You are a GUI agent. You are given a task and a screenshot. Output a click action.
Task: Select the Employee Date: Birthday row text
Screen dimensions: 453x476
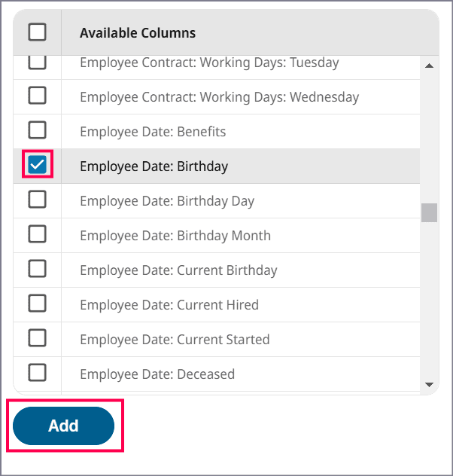pos(154,166)
